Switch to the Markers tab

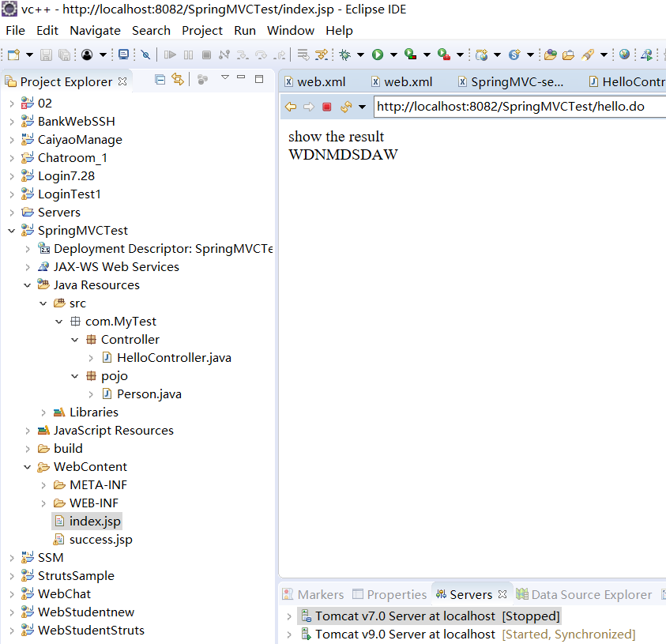[x=313, y=594]
